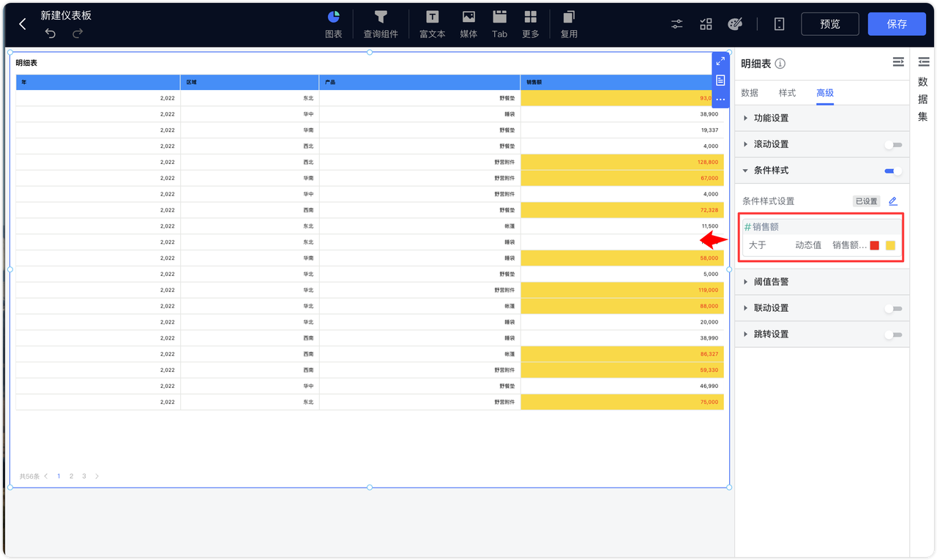
Task: Collapse the properties panel menu icon
Action: (898, 63)
